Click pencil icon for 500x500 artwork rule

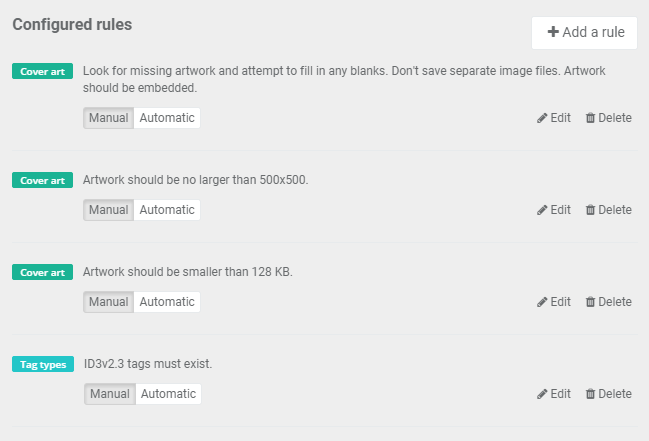(542, 210)
